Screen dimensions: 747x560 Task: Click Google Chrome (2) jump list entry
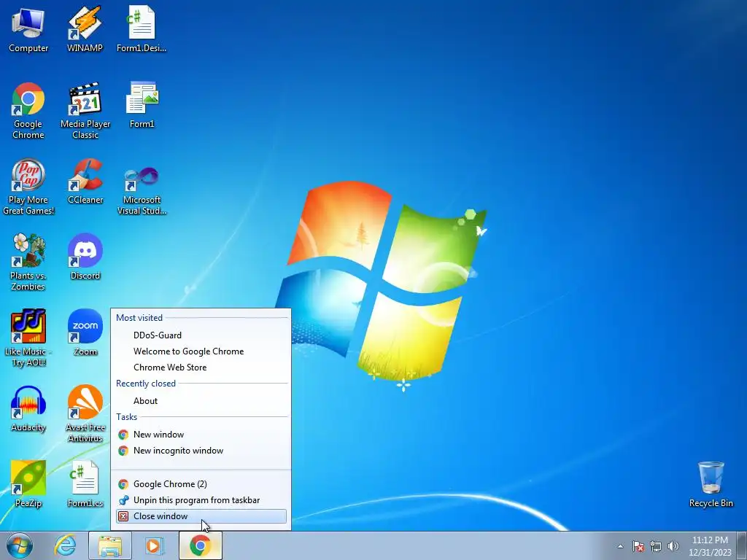click(x=201, y=484)
